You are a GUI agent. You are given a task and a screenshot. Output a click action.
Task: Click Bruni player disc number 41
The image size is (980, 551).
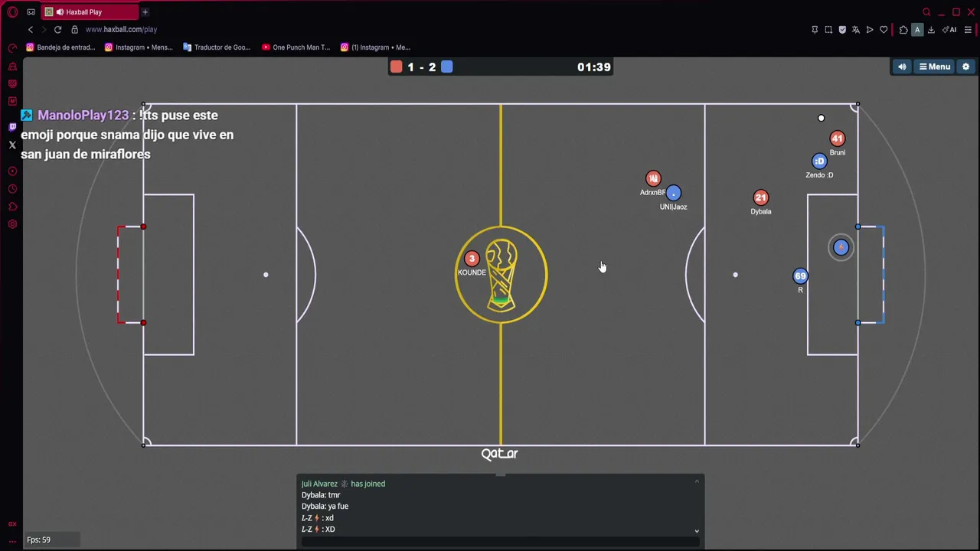click(837, 139)
